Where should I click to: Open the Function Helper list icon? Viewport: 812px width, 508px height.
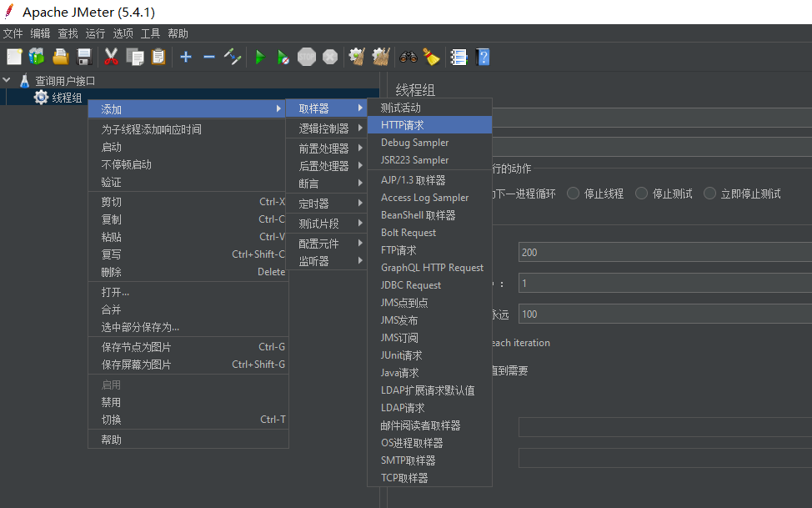tap(459, 57)
